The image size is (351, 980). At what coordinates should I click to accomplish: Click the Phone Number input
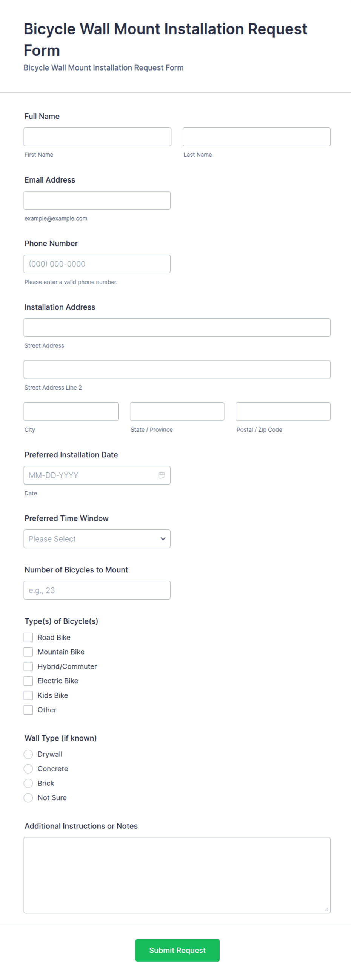click(x=97, y=264)
